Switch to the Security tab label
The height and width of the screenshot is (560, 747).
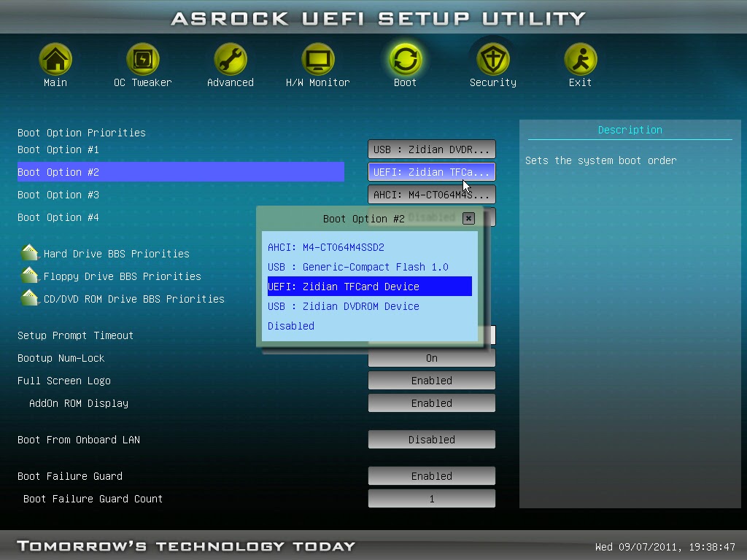(492, 82)
